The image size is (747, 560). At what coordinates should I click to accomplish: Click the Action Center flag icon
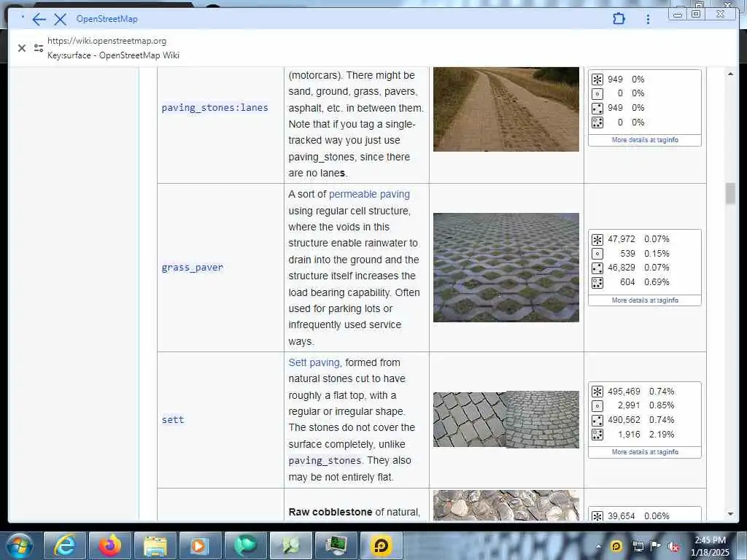656,546
